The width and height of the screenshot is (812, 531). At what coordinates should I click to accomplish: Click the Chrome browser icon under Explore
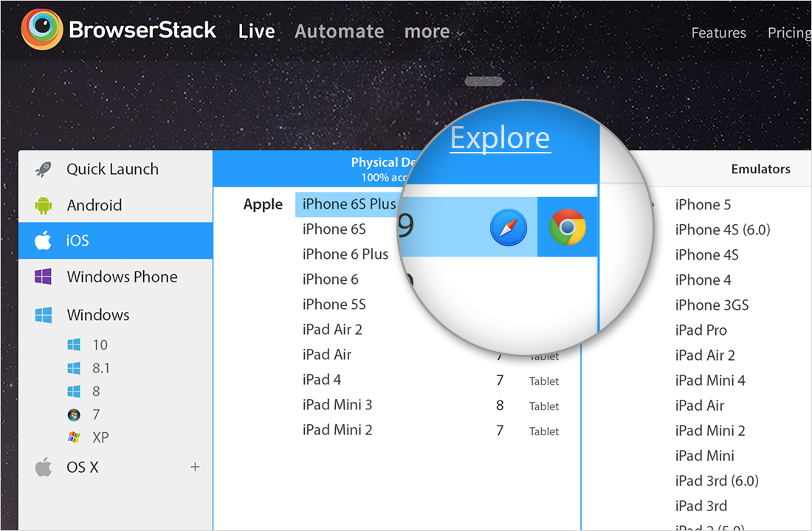tap(568, 226)
